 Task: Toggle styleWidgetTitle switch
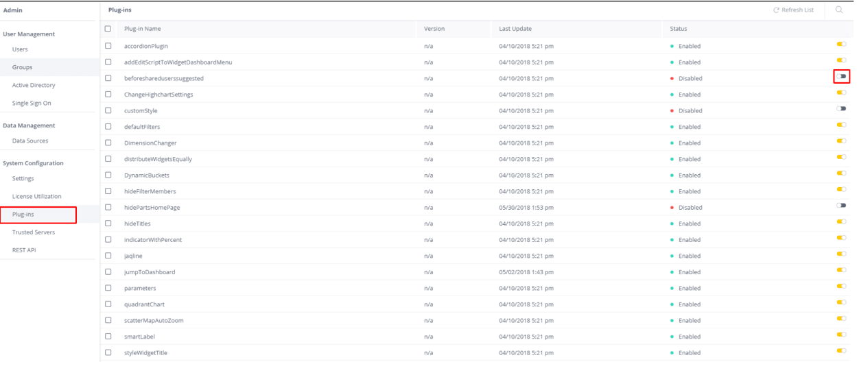[841, 350]
